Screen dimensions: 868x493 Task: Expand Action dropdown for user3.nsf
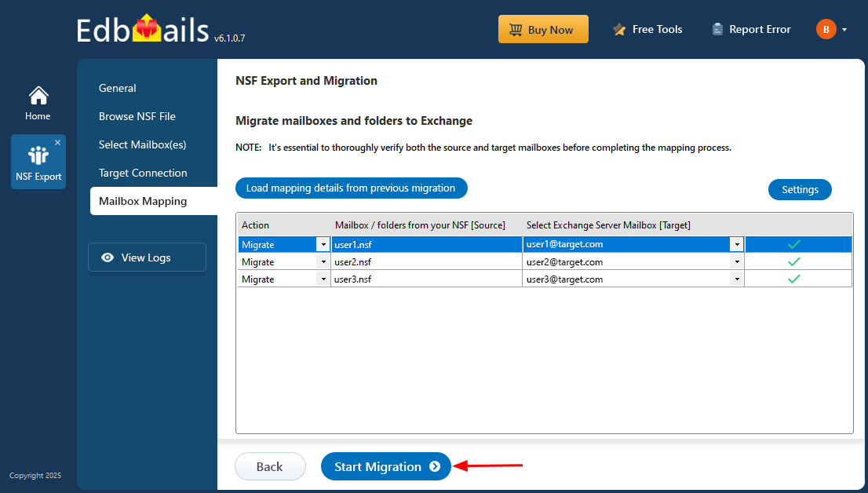click(323, 279)
